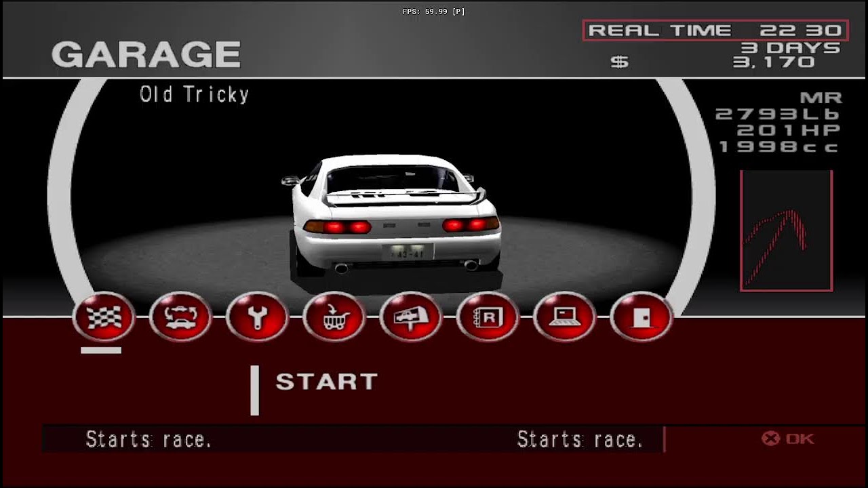Select the car sign dealer icon
This screenshot has width=868, height=488.
click(410, 317)
